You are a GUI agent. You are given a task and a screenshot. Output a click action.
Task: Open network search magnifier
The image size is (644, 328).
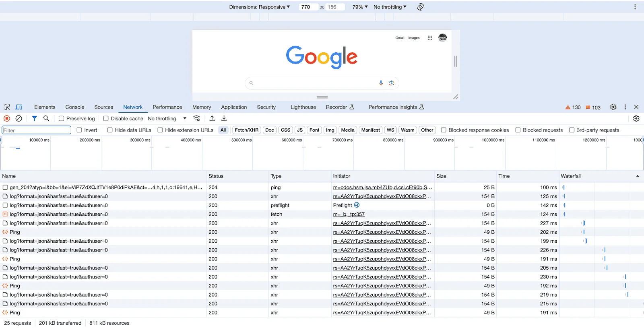click(x=46, y=118)
